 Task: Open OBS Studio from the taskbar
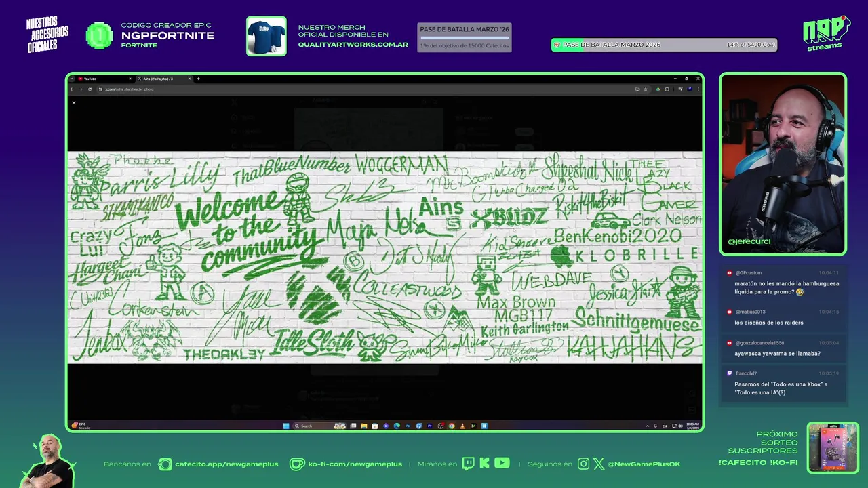(441, 426)
